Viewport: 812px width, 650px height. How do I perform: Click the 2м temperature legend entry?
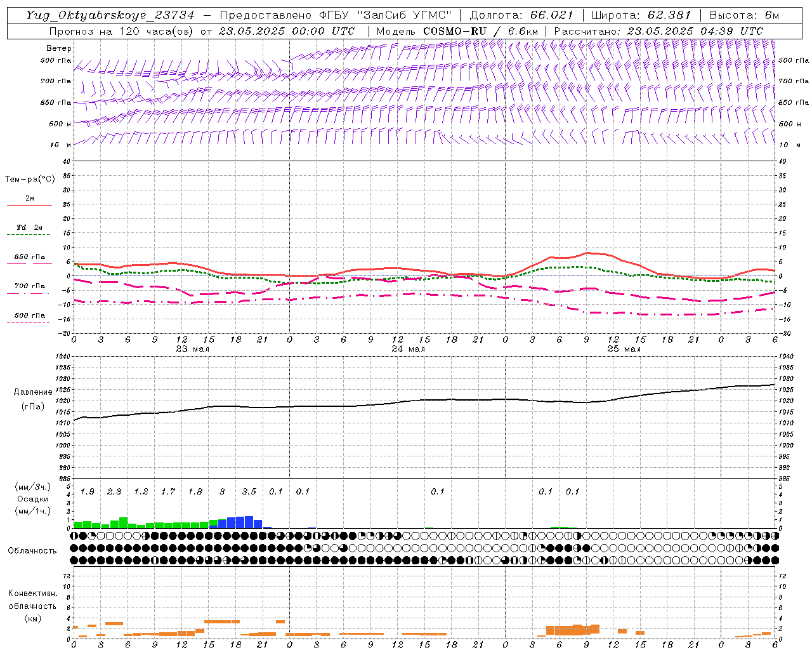pos(30,199)
